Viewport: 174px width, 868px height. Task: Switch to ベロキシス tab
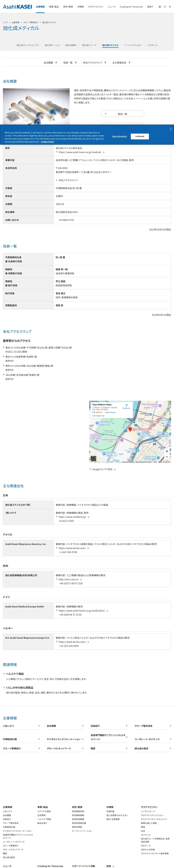[152, 45]
